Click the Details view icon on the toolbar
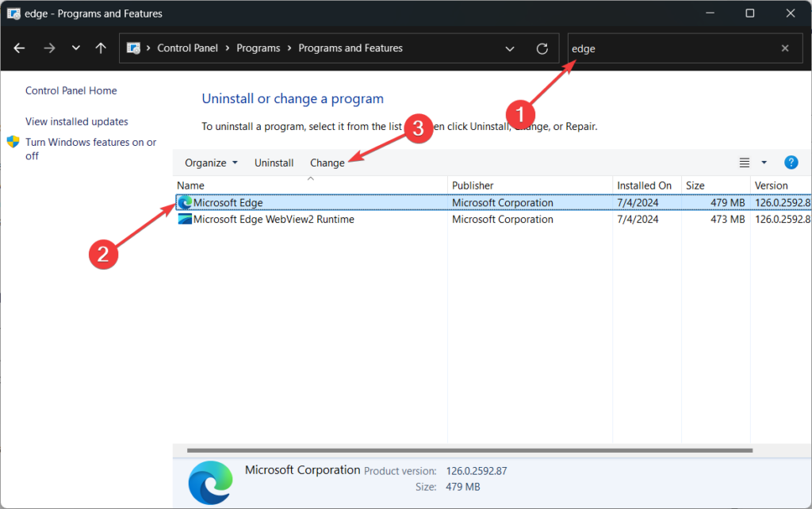812x509 pixels. click(x=743, y=163)
